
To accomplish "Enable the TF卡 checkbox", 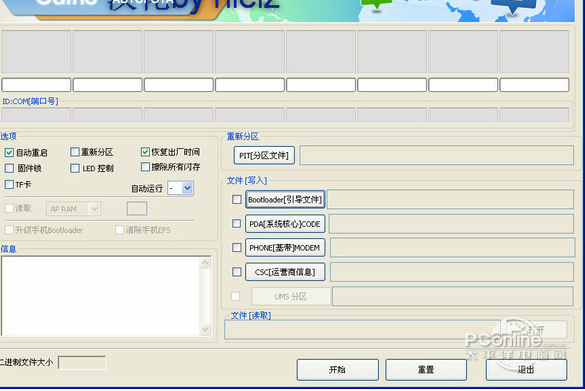I will tap(9, 184).
